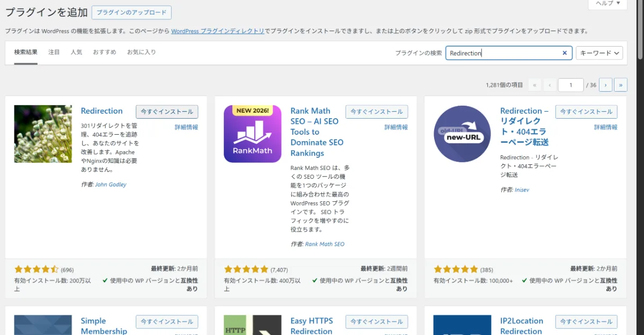Open 詳細情報 for Rank Math SEO

pos(396,127)
